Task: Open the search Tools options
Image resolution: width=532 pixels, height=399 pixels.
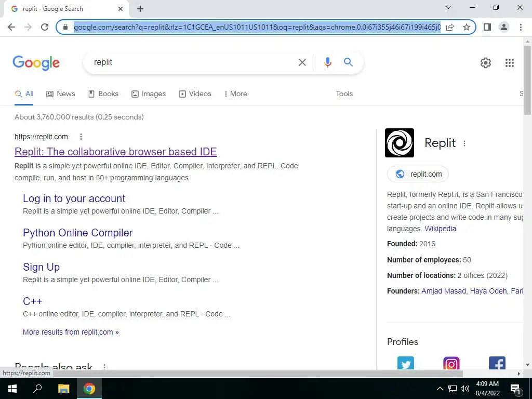Action: (x=344, y=94)
